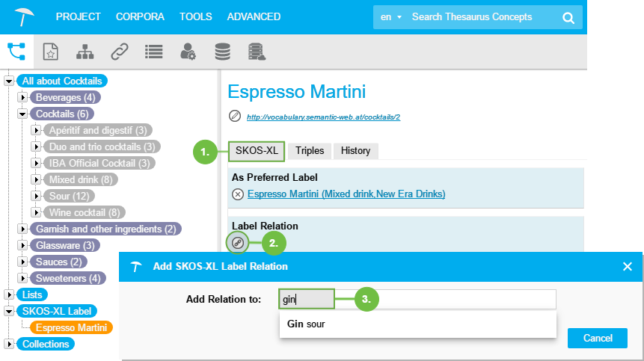Click the starred document toolbar icon
Image resolution: width=644 pixels, height=361 pixels.
click(x=50, y=52)
